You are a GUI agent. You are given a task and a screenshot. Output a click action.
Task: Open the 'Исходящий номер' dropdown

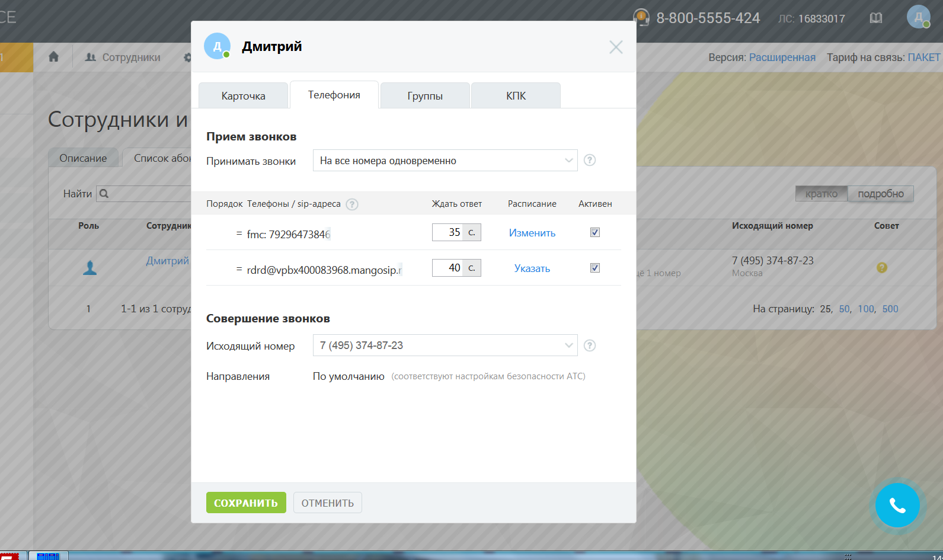click(445, 345)
